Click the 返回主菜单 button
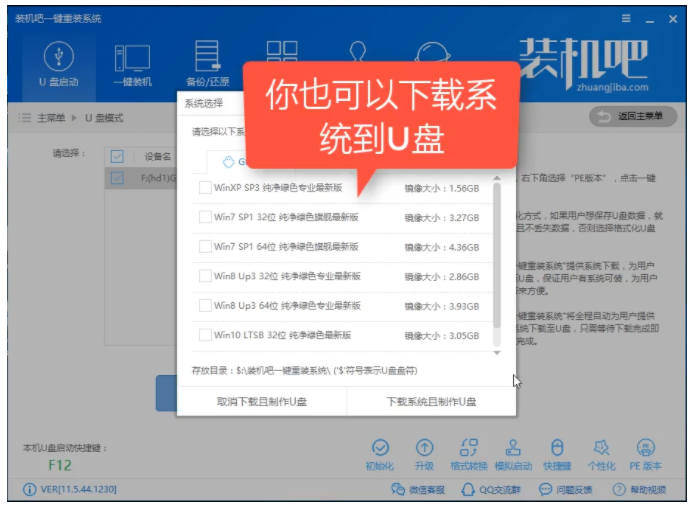Viewport: 697px width, 507px height. click(x=628, y=118)
